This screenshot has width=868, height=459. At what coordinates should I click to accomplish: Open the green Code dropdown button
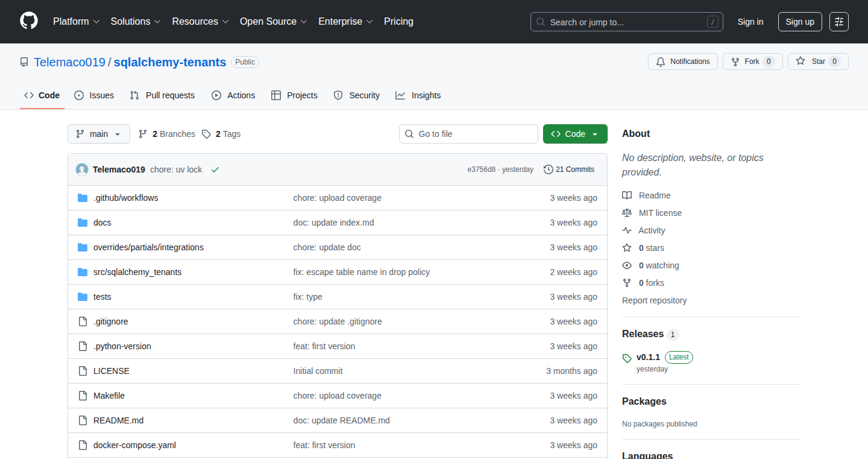[575, 134]
